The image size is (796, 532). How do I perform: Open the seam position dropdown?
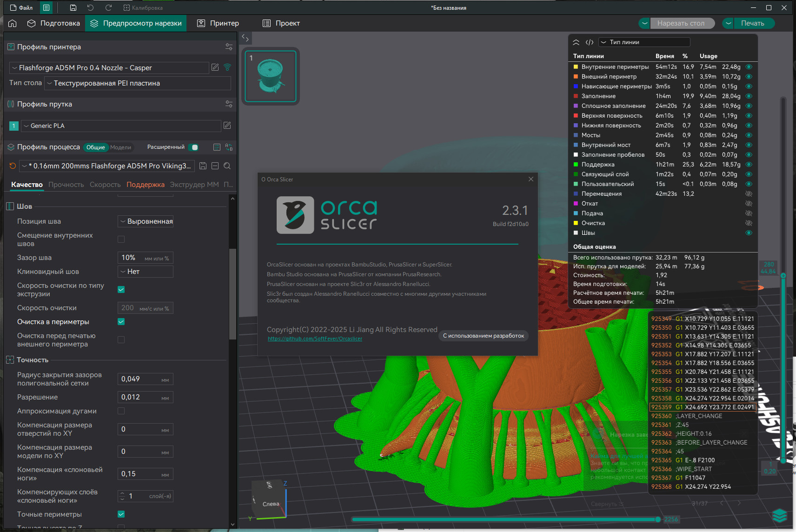coord(146,221)
